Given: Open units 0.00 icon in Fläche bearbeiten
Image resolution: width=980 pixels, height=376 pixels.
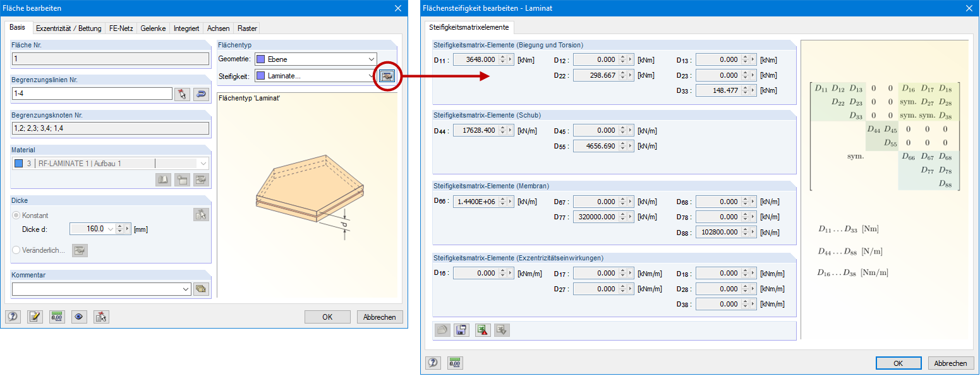Looking at the screenshot, I should click(57, 317).
